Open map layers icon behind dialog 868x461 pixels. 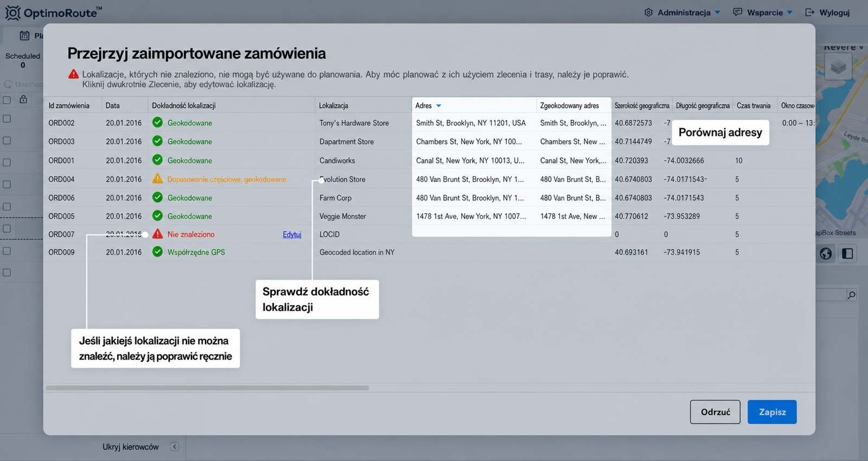click(x=838, y=67)
